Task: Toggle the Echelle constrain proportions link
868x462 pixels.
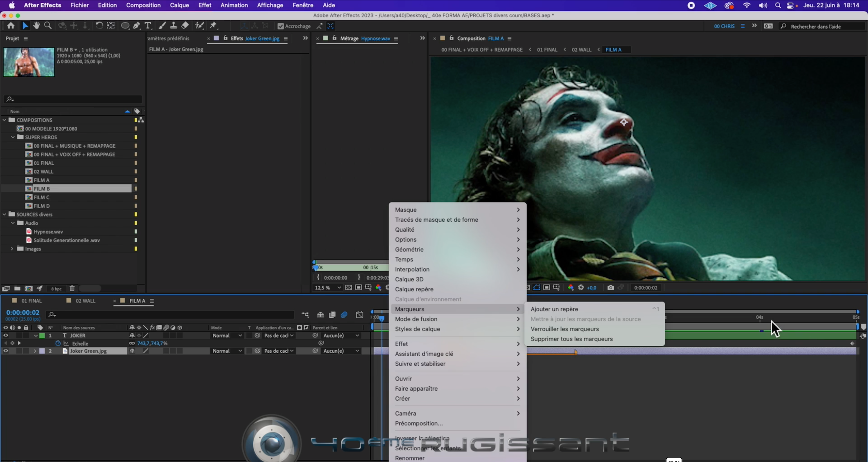Action: 132,343
